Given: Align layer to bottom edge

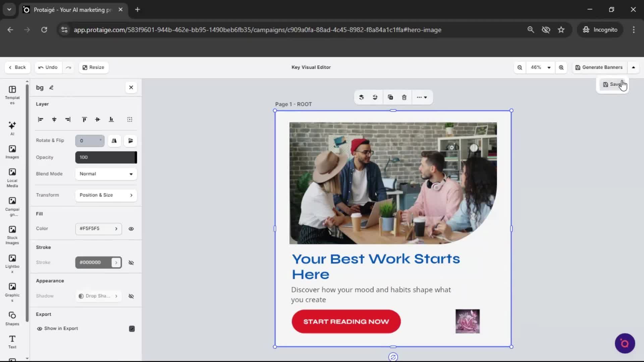Looking at the screenshot, I should click(x=111, y=119).
